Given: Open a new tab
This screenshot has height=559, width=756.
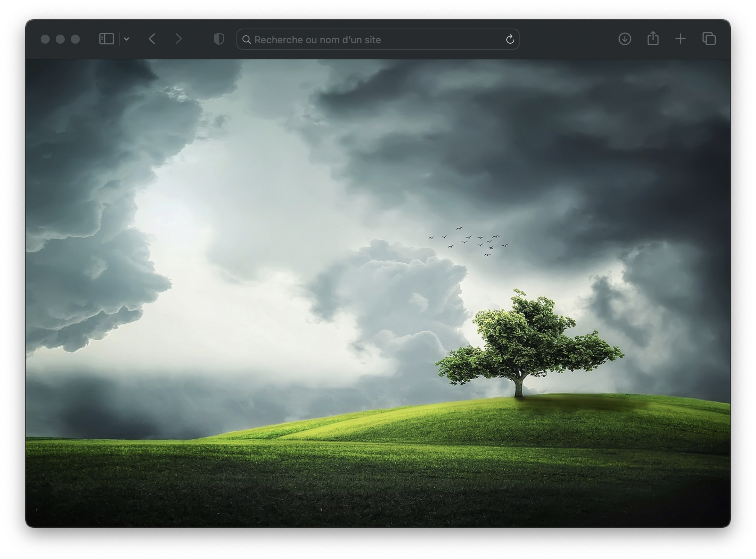Looking at the screenshot, I should click(680, 39).
